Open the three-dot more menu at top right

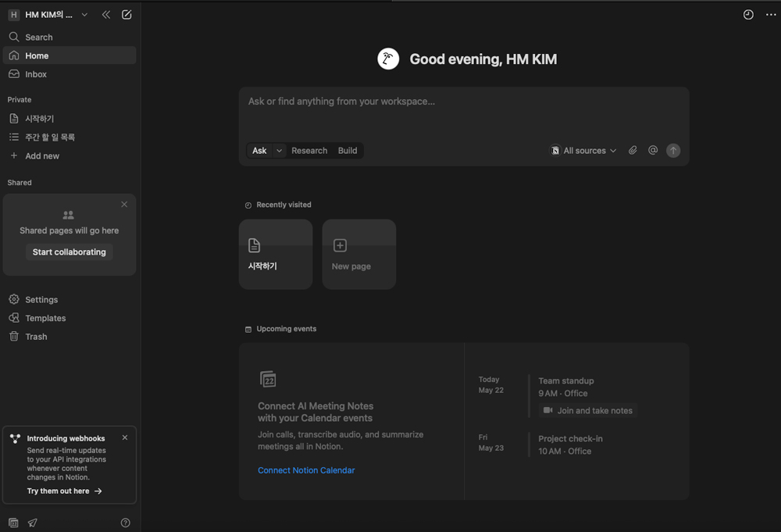pyautogui.click(x=771, y=15)
